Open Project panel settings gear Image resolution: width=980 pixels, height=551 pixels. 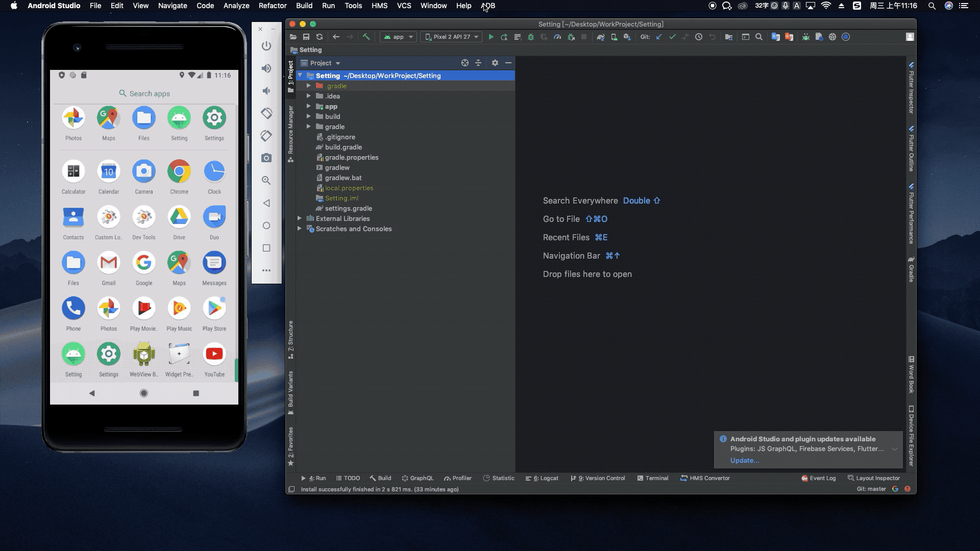[495, 63]
